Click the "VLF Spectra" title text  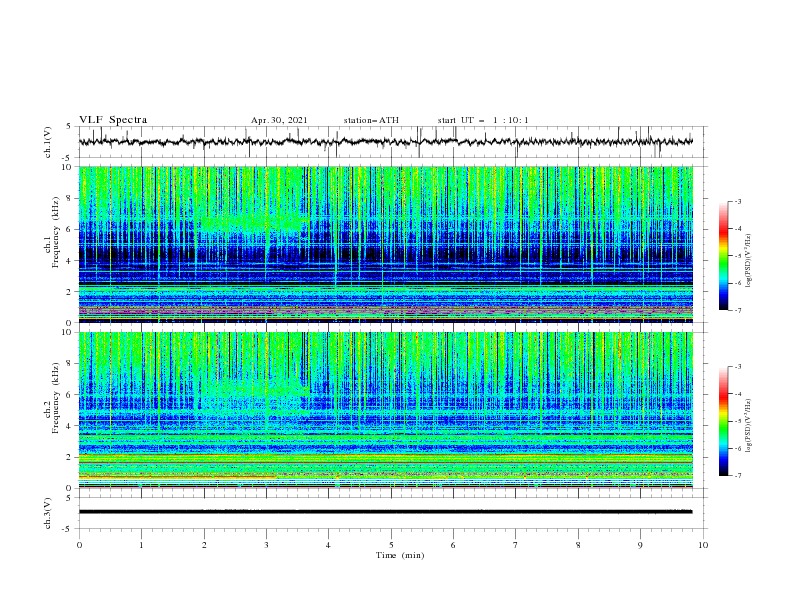113,120
